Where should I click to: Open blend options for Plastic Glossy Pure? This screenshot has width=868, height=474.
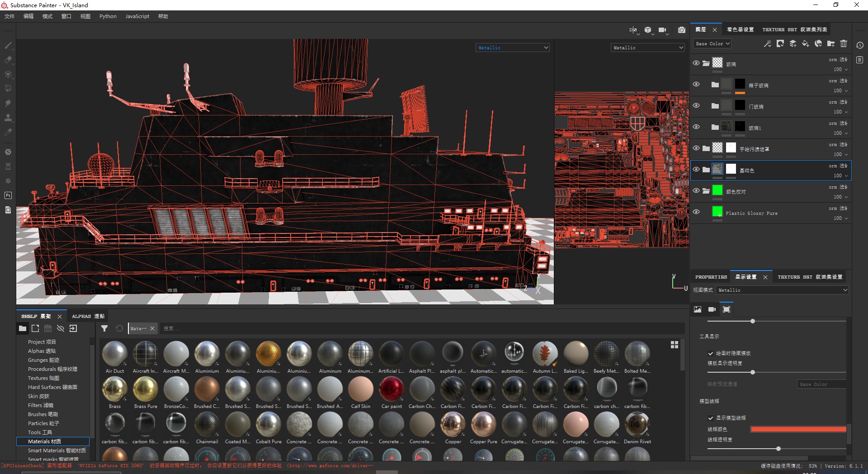[x=838, y=209]
